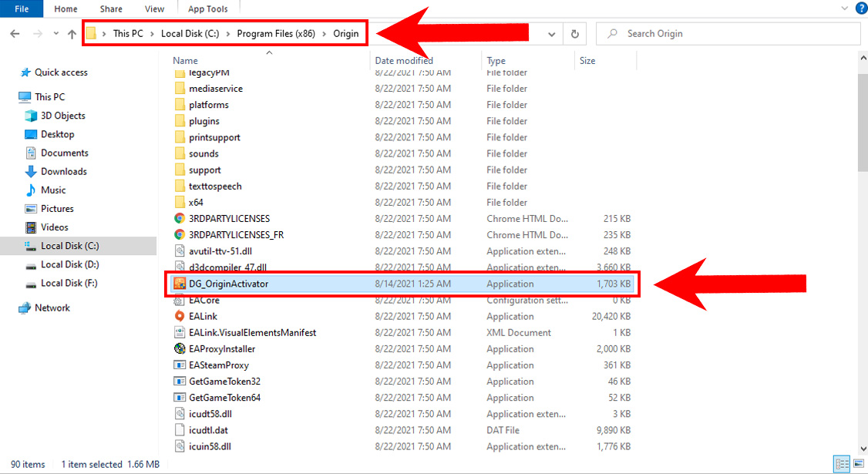Open the View ribbon tab
Image resolution: width=868 pixels, height=474 pixels.
click(x=154, y=8)
